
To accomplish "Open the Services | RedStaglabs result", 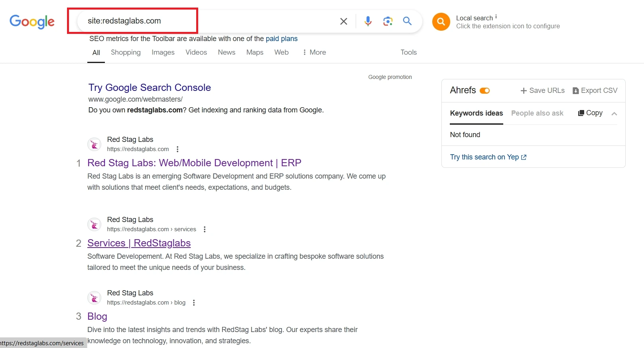I will tap(139, 243).
